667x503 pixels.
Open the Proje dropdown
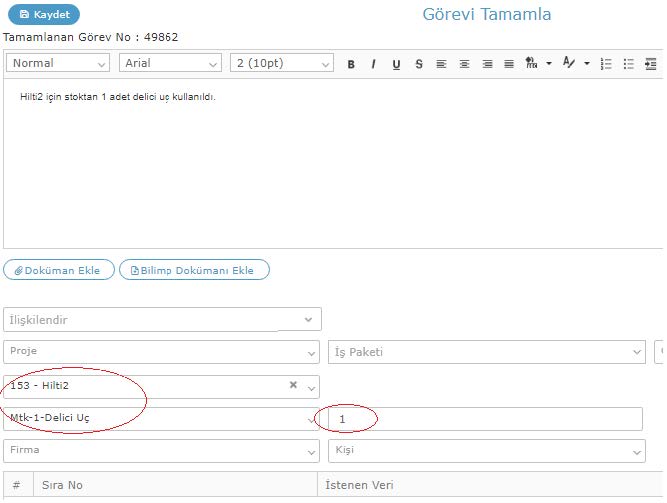161,352
